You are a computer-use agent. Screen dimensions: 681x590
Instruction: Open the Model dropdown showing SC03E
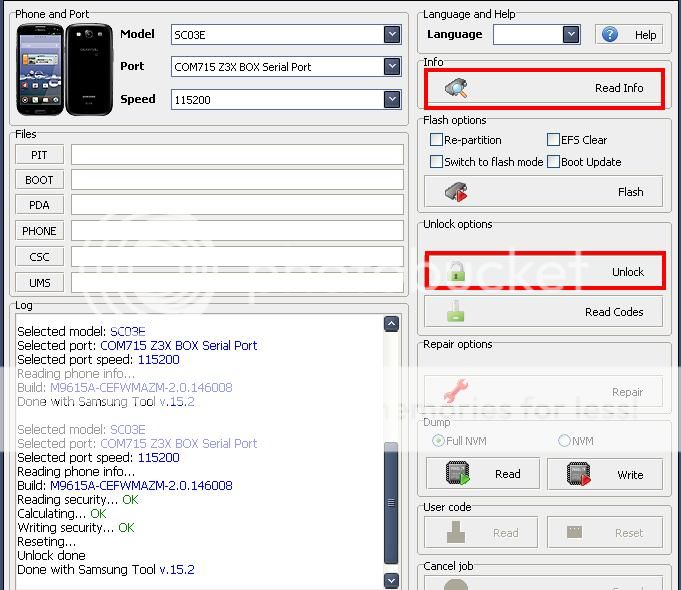point(392,35)
